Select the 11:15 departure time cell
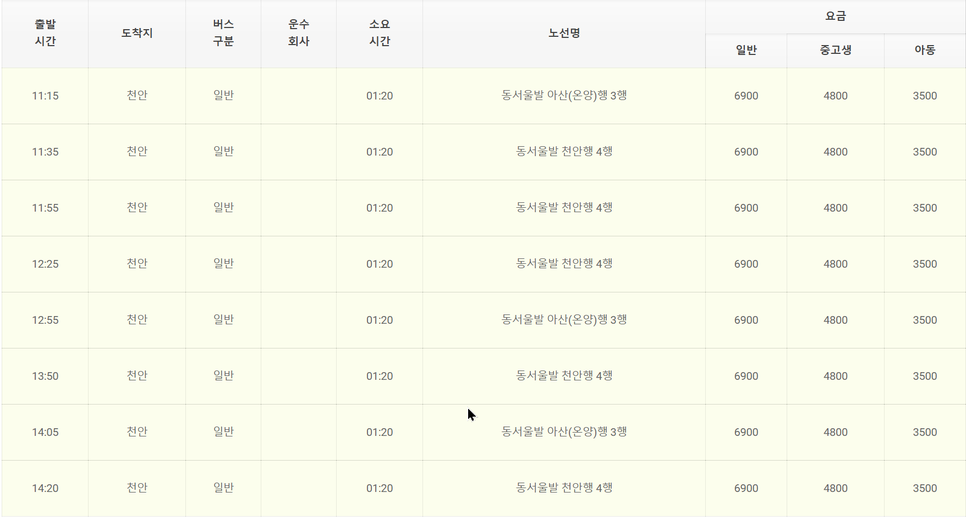The height and width of the screenshot is (520, 966). click(x=45, y=96)
